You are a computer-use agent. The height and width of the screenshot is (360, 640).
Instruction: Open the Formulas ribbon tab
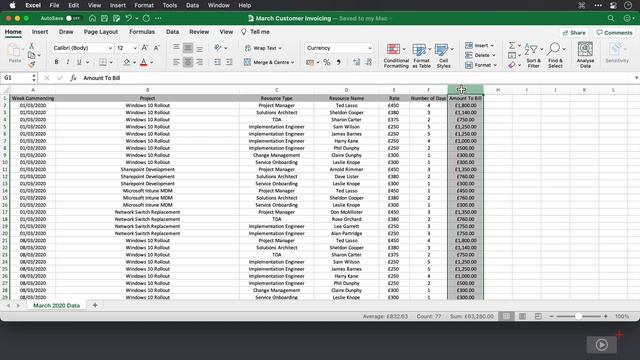pos(142,32)
